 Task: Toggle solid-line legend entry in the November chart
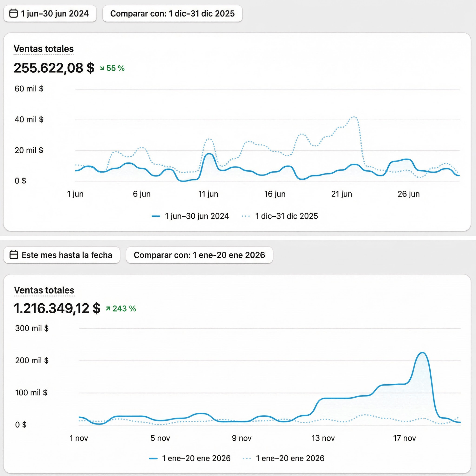tap(190, 458)
